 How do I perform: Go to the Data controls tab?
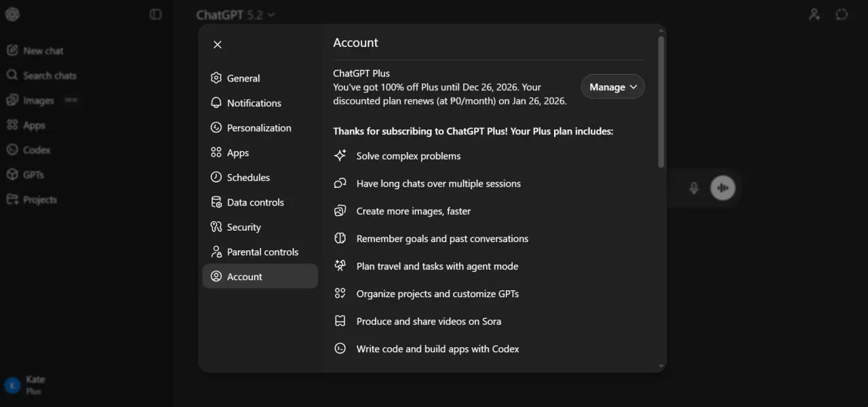[260, 202]
